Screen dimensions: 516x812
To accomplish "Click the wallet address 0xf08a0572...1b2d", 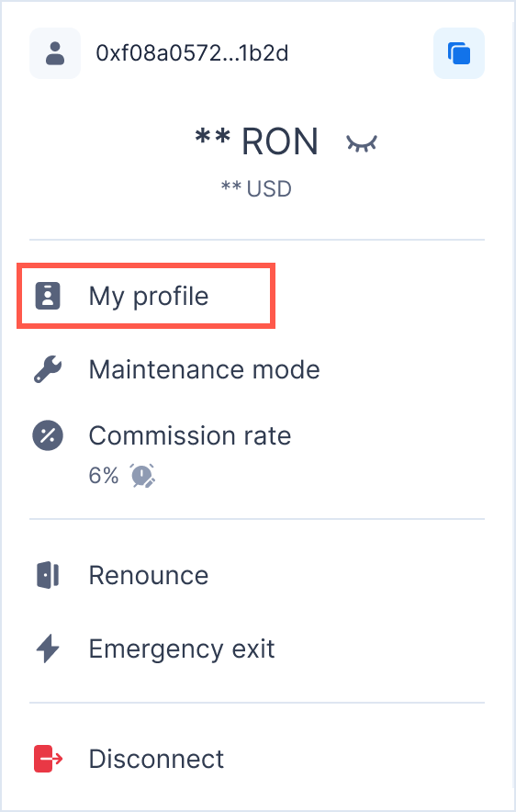I will (192, 53).
